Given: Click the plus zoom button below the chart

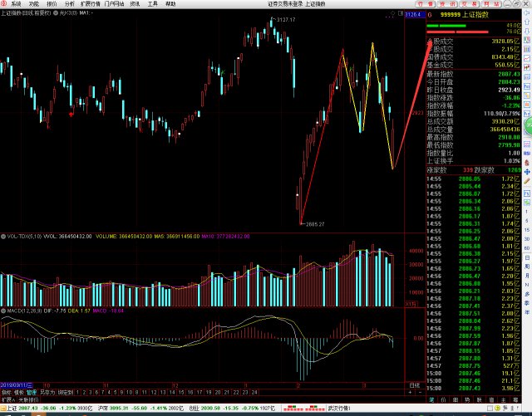Looking at the screenshot, I should point(411,392).
